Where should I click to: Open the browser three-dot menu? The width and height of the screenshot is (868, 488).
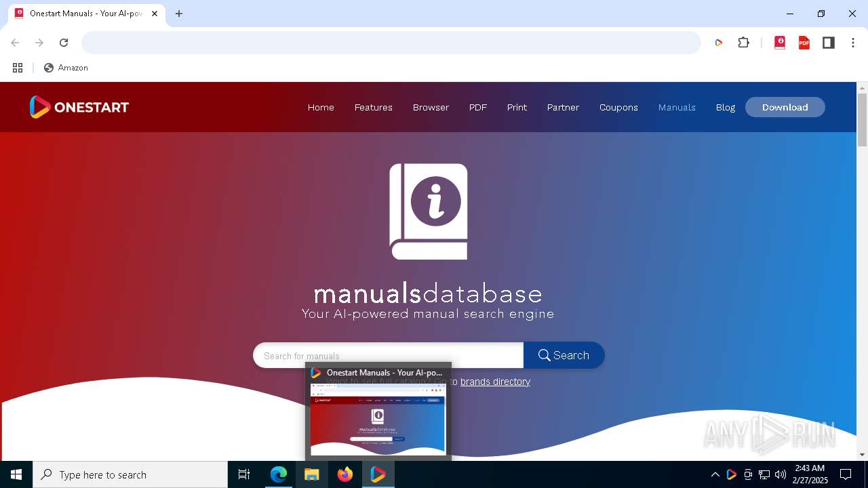(853, 43)
